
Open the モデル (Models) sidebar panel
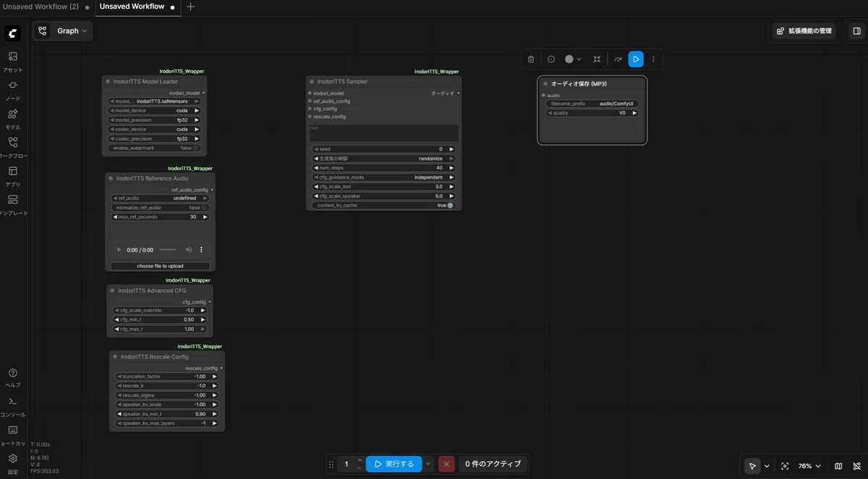coord(13,119)
